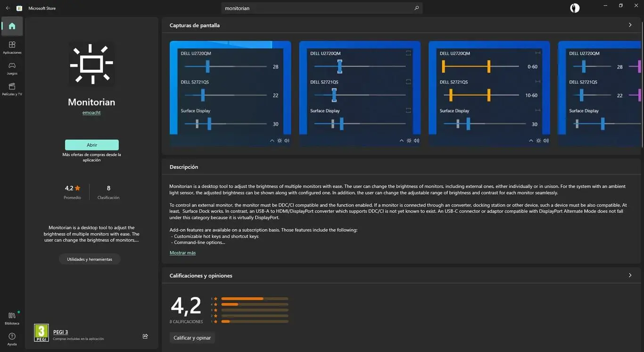The height and width of the screenshot is (352, 644).
Task: Open the first screenshot showing values 28, 22, 30
Action: click(231, 93)
